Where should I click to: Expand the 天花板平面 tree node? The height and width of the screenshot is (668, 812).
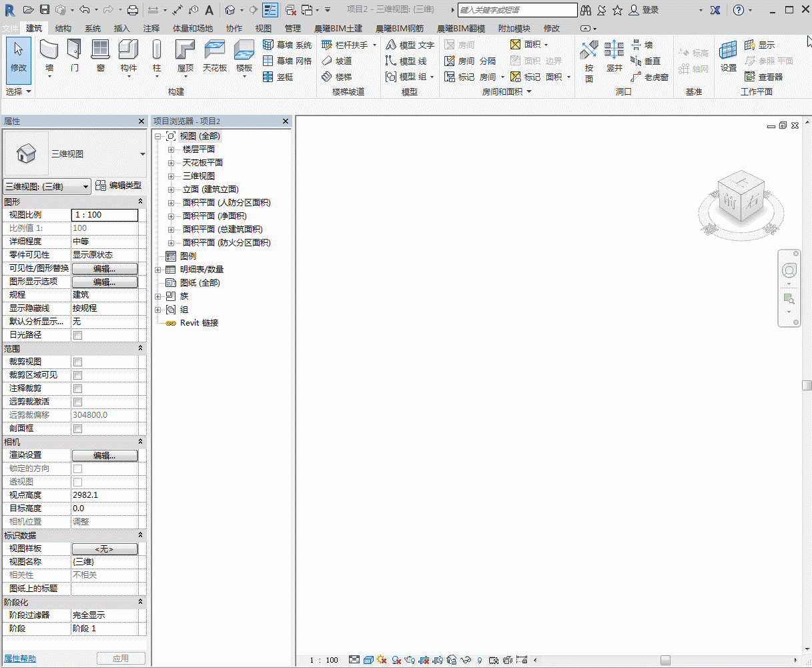[171, 163]
